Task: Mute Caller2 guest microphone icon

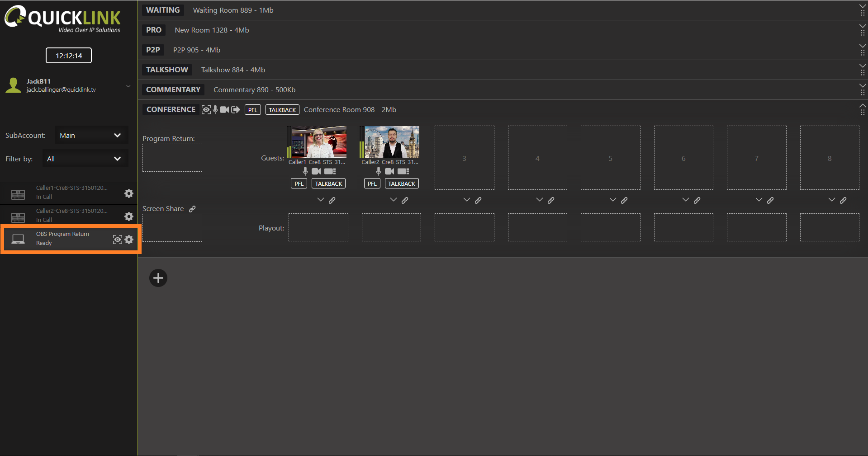Action: click(379, 171)
